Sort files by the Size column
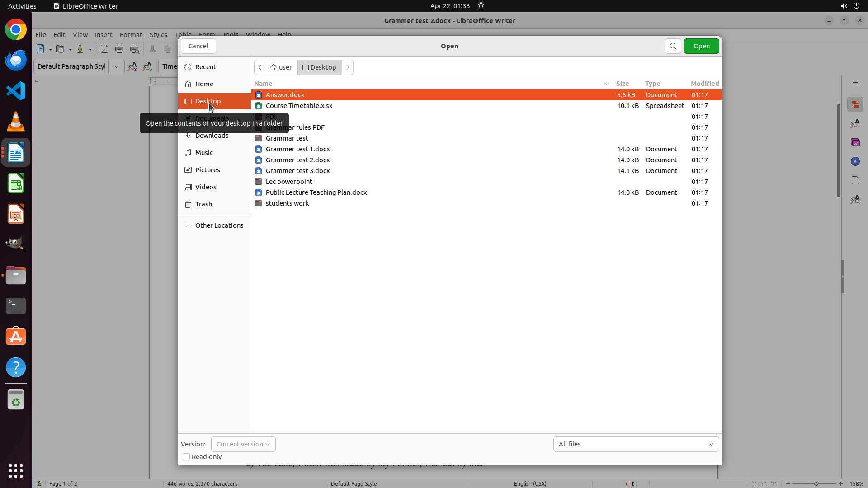 click(x=623, y=84)
